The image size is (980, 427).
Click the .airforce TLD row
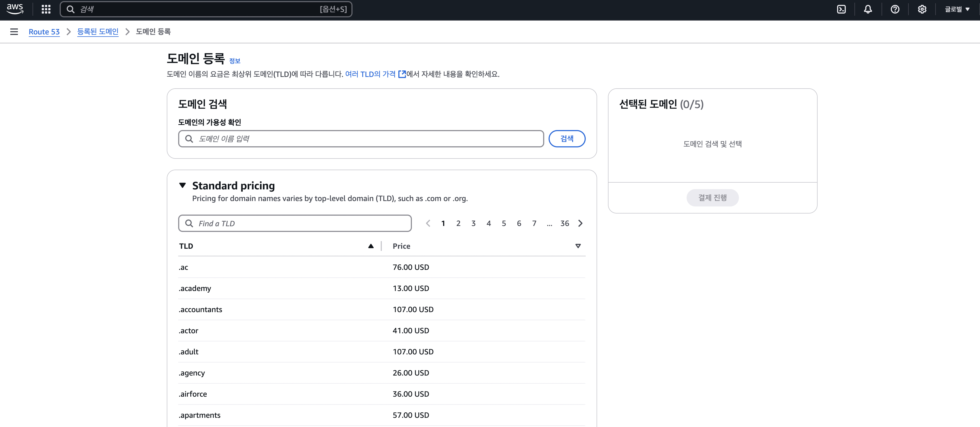(x=382, y=394)
